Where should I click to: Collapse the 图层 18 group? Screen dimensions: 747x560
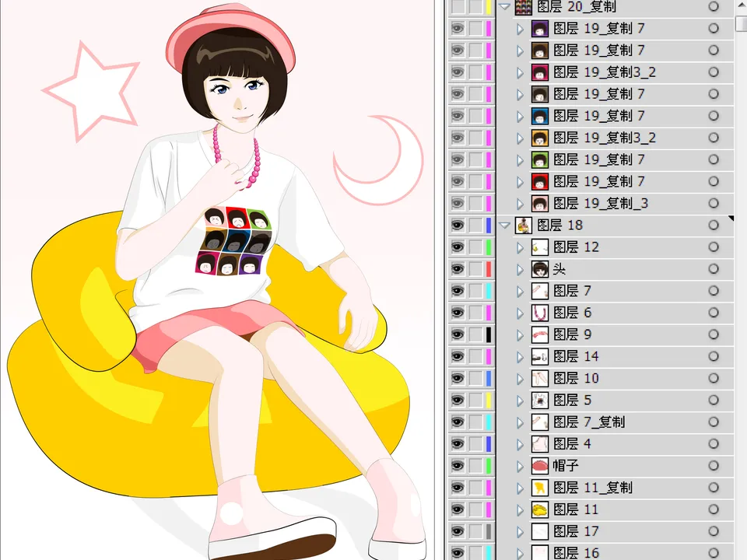point(504,225)
